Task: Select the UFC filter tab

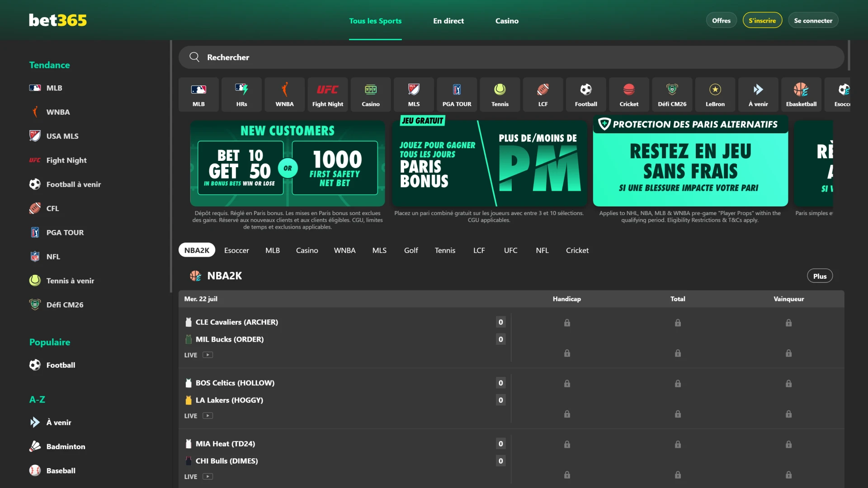Action: coord(510,250)
